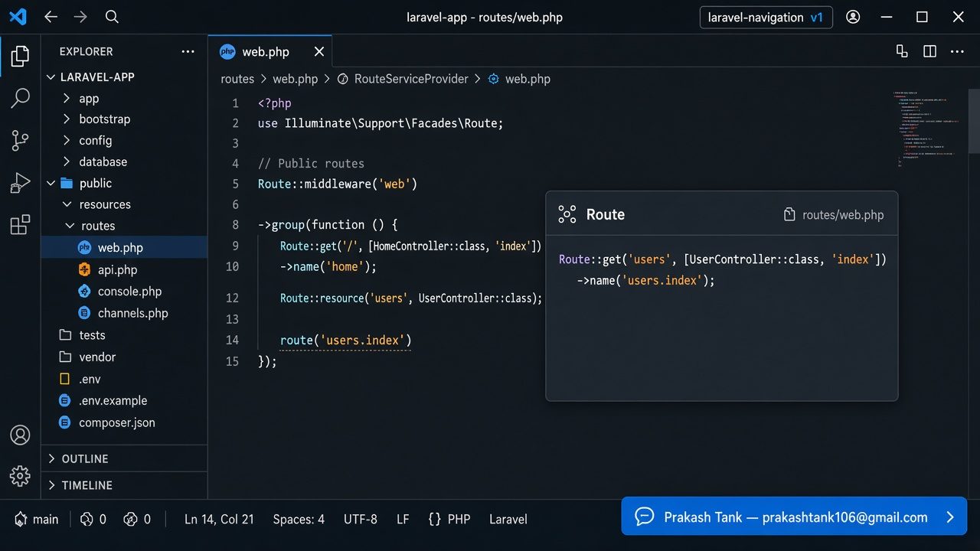Go forward using the right arrow
This screenshot has height=551, width=980.
(80, 17)
